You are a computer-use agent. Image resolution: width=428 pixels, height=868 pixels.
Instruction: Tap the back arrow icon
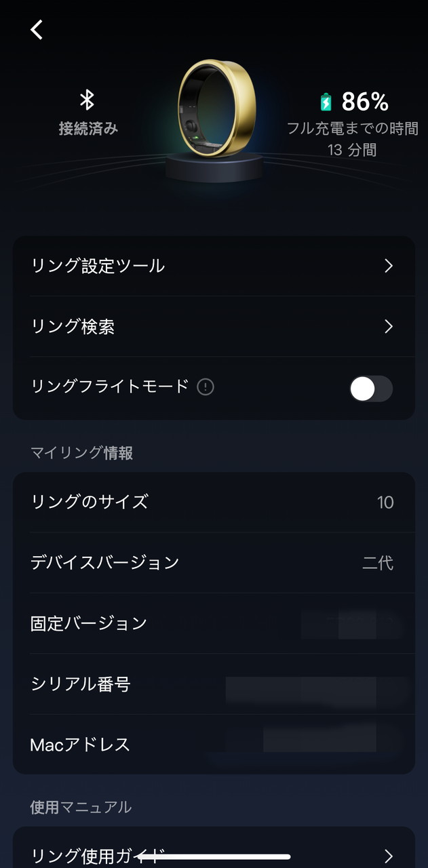click(x=37, y=29)
